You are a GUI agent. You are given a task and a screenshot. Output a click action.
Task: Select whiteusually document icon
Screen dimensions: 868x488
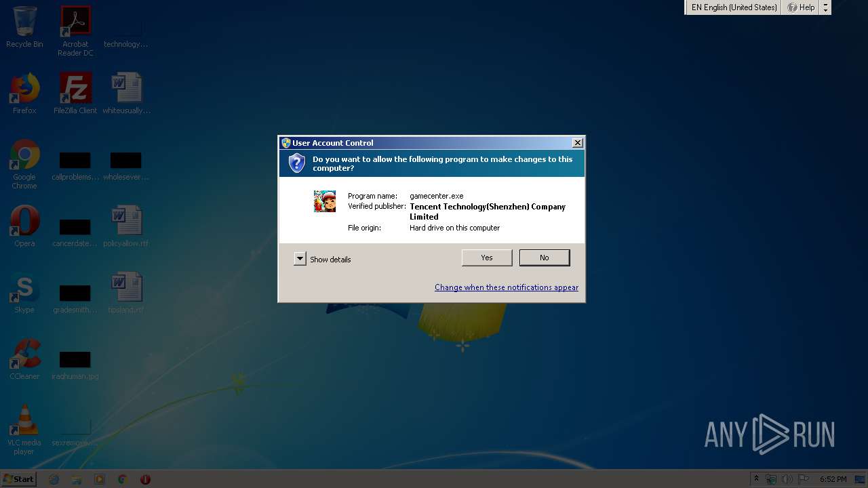pos(126,94)
